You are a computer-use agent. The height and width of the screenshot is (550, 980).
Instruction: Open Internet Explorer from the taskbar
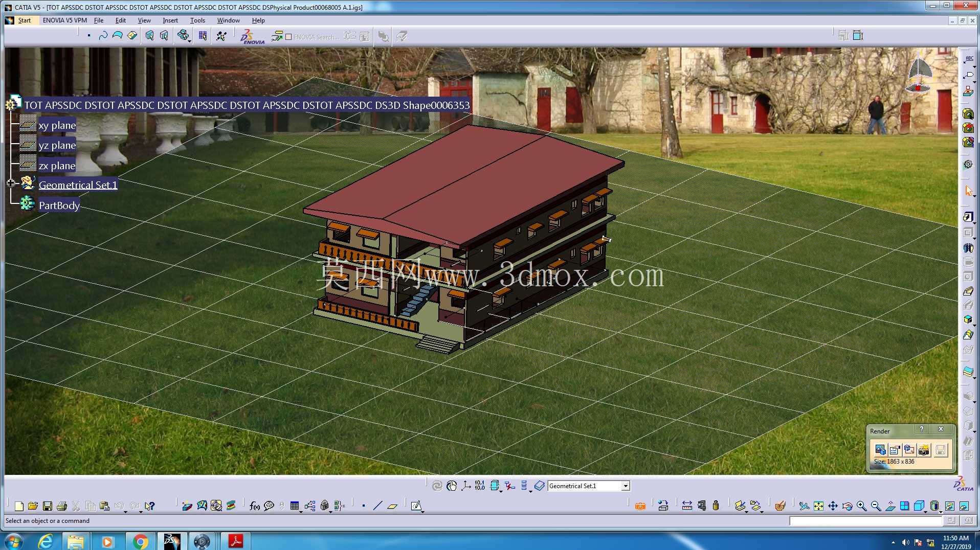[x=46, y=541]
